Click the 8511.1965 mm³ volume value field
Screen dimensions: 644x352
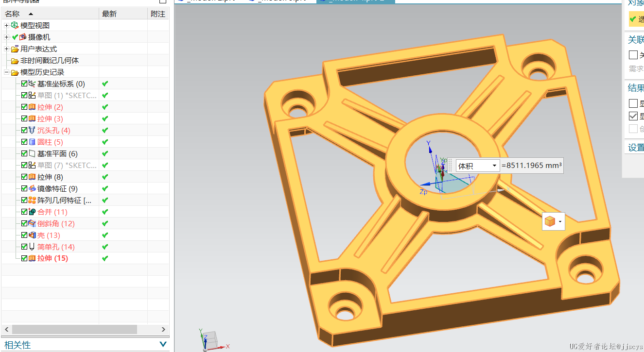532,166
